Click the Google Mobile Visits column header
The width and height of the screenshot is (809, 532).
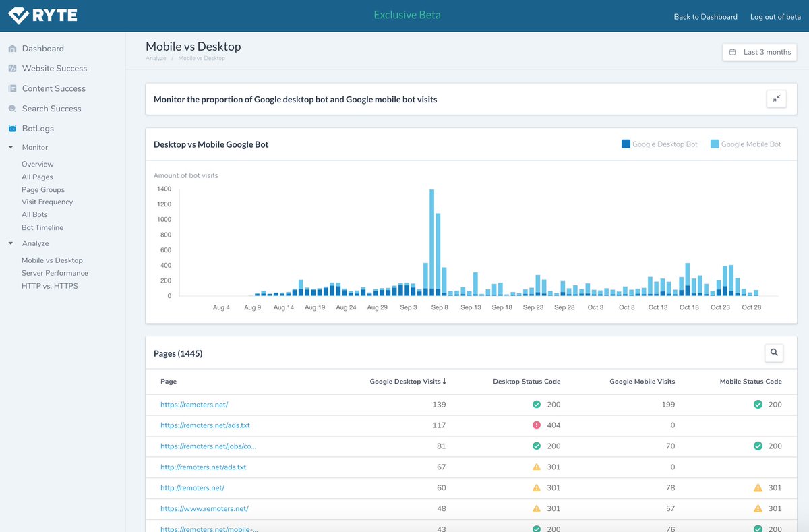pyautogui.click(x=642, y=382)
